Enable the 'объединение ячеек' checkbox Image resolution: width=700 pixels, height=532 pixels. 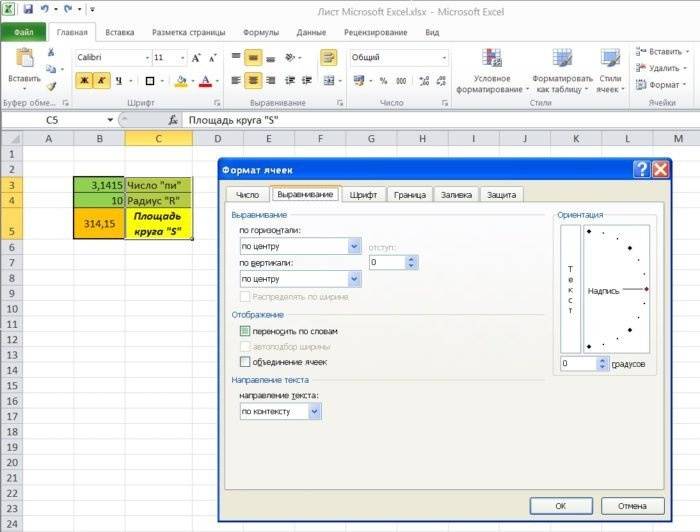245,362
